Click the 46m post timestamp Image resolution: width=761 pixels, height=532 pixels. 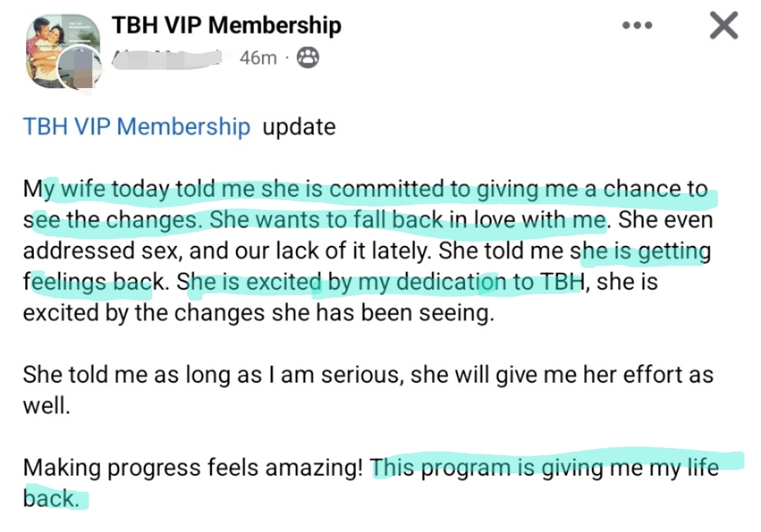[x=258, y=58]
